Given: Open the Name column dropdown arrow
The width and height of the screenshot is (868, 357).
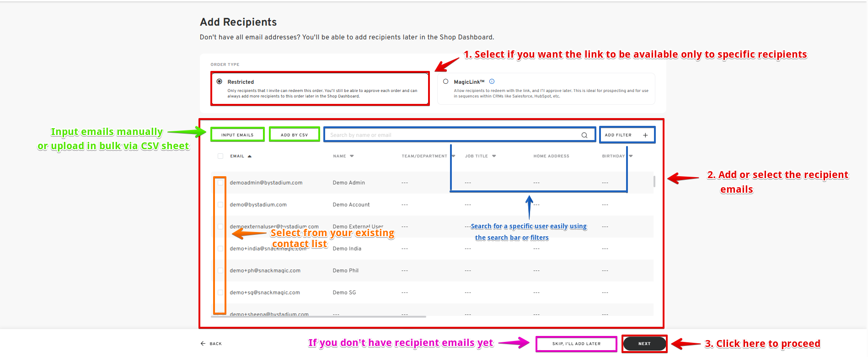Looking at the screenshot, I should [352, 156].
